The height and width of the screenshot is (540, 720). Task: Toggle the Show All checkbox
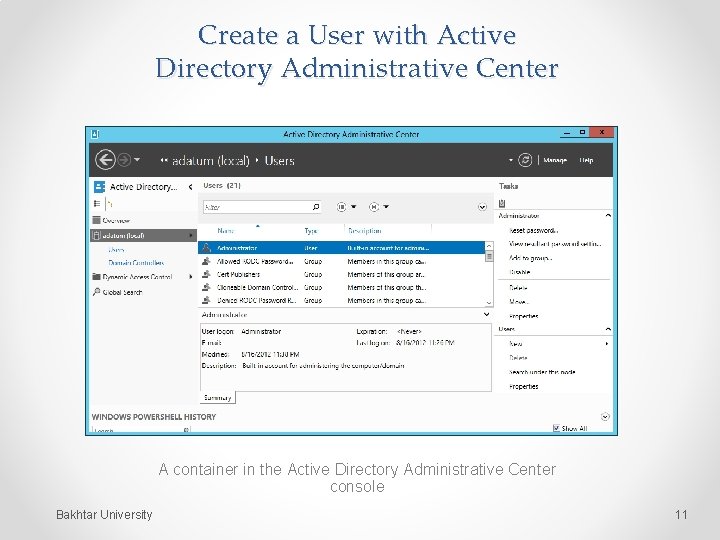tap(557, 428)
